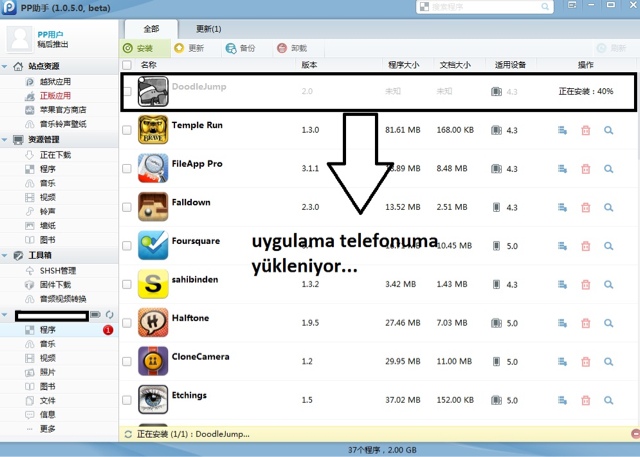
Task: Click the user avatar picture
Action: [x=19, y=39]
